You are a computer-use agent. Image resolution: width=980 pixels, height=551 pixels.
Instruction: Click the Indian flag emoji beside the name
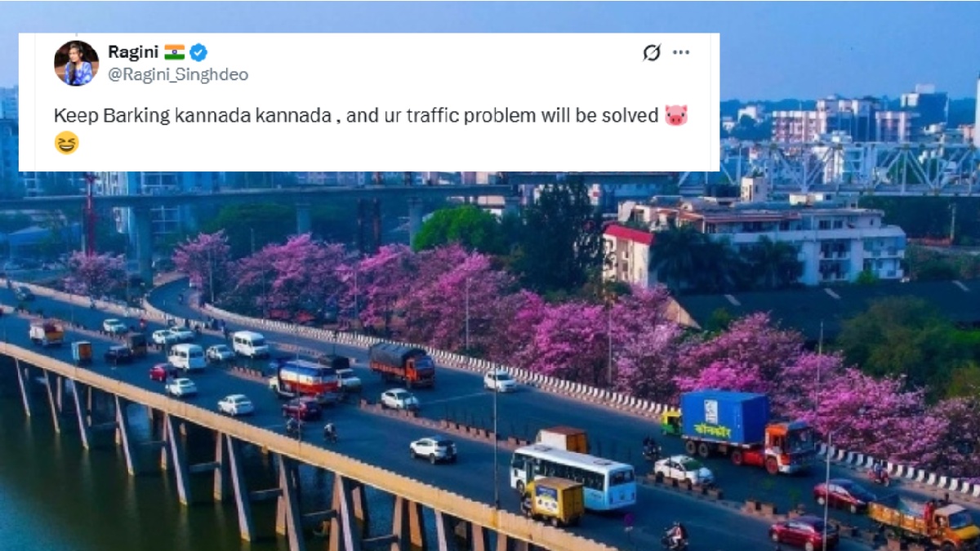pyautogui.click(x=174, y=53)
